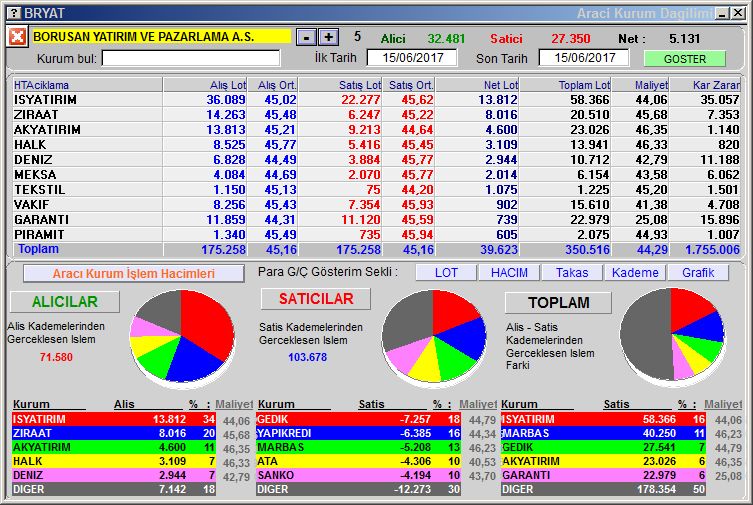Click the gray DIGER bar in total list
Image resolution: width=753 pixels, height=505 pixels.
[x=603, y=489]
